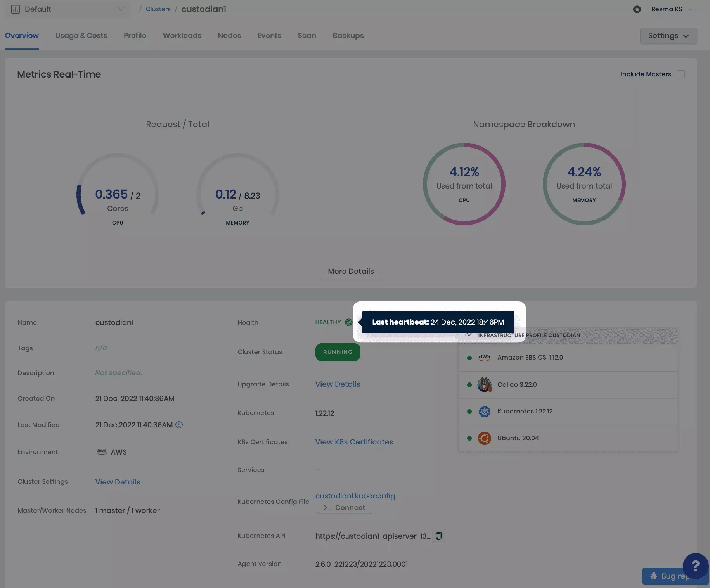Click the Ubuntu 20.04 logo icon
Image resolution: width=710 pixels, height=588 pixels.
484,438
